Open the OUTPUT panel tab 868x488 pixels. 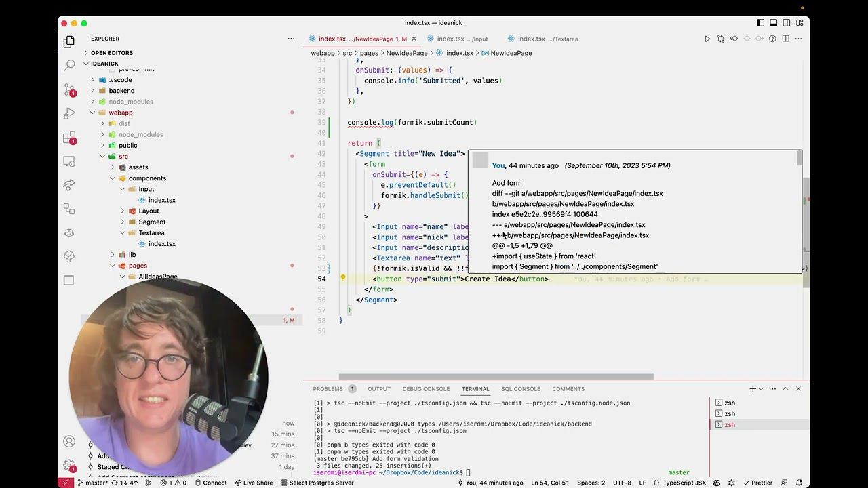379,389
